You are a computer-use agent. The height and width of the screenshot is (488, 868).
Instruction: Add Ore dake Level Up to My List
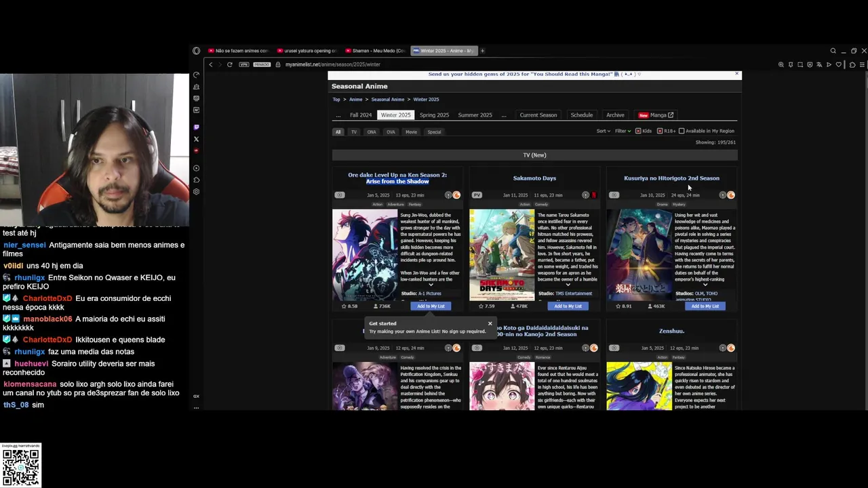[x=431, y=306]
